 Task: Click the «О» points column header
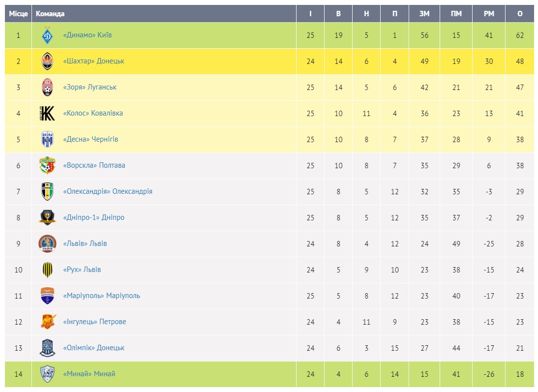tap(520, 14)
